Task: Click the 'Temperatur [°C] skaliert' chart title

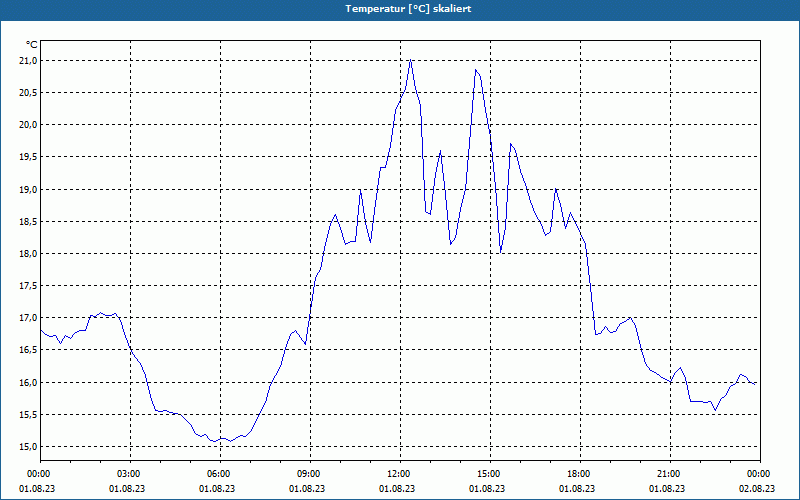Action: click(x=408, y=9)
